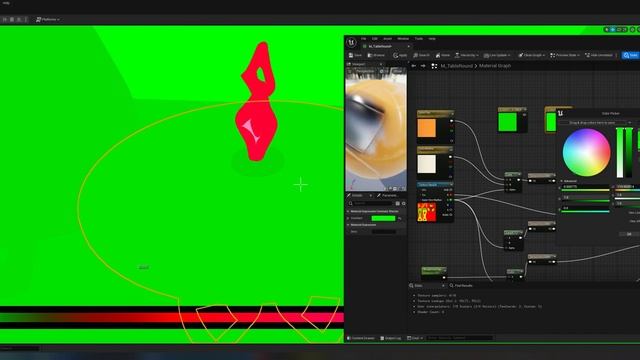Click the value vertical slider
The image size is (640, 360).
click(629, 153)
